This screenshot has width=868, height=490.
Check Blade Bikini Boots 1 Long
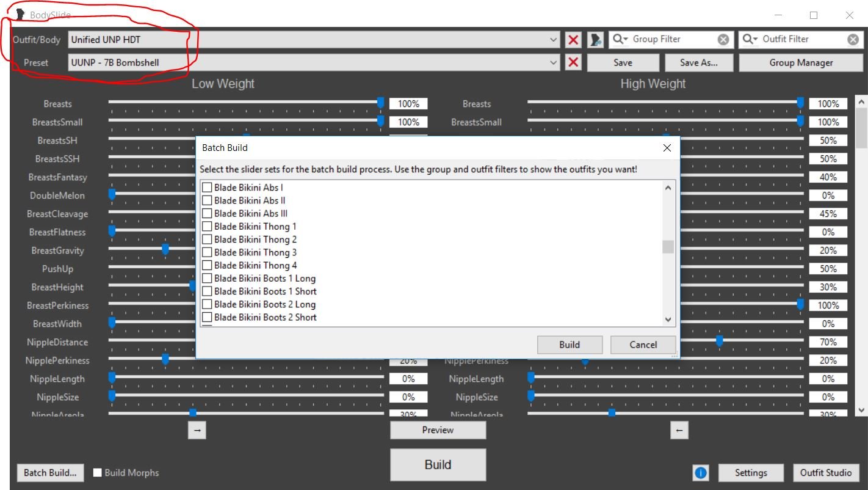click(207, 279)
